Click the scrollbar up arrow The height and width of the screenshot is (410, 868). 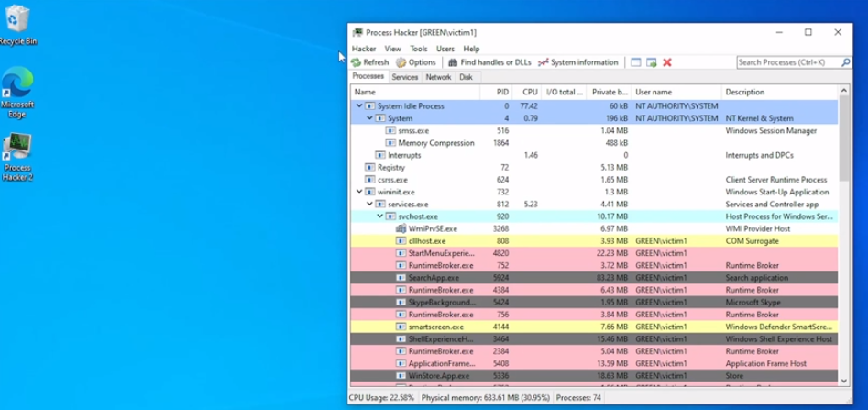pos(844,90)
